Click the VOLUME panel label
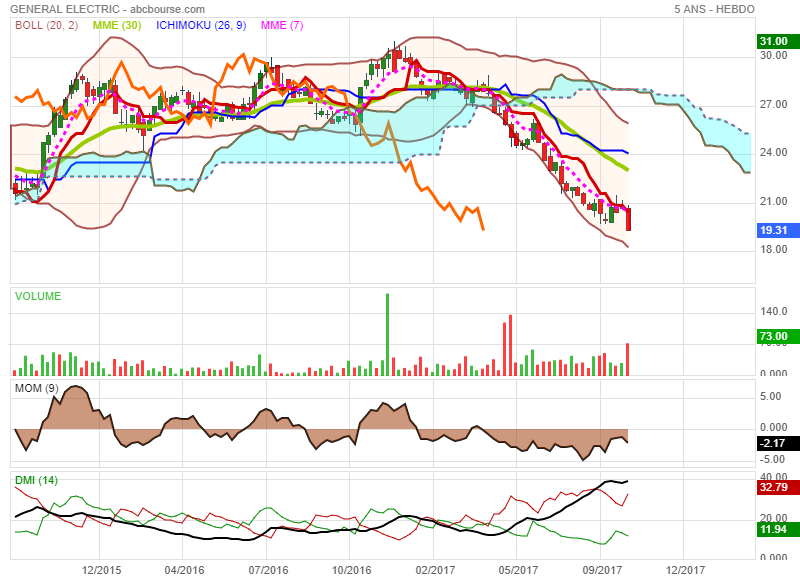This screenshot has height=580, width=800. [x=38, y=296]
